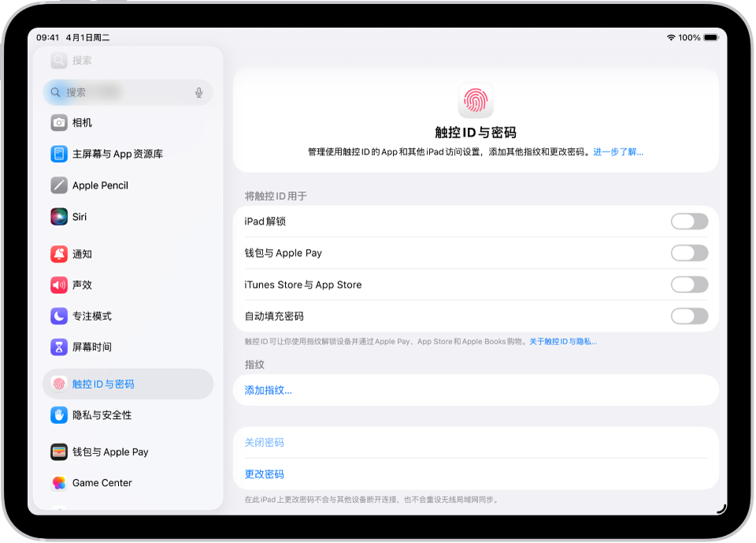Tap the Touch ID fingerprint icon at top
This screenshot has width=756, height=543.
[475, 100]
